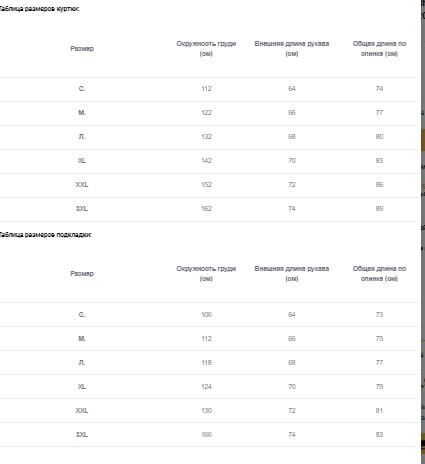
Task: Click back length 74 in jacket table
Action: tap(379, 89)
